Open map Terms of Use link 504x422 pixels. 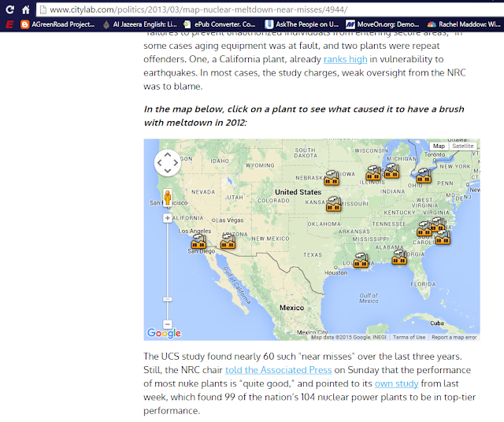pos(409,337)
